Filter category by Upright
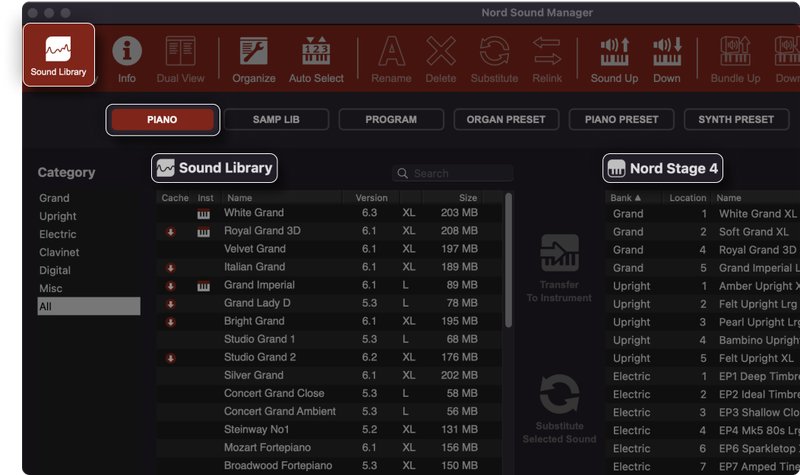Screen dimensions: 800x475 58,216
